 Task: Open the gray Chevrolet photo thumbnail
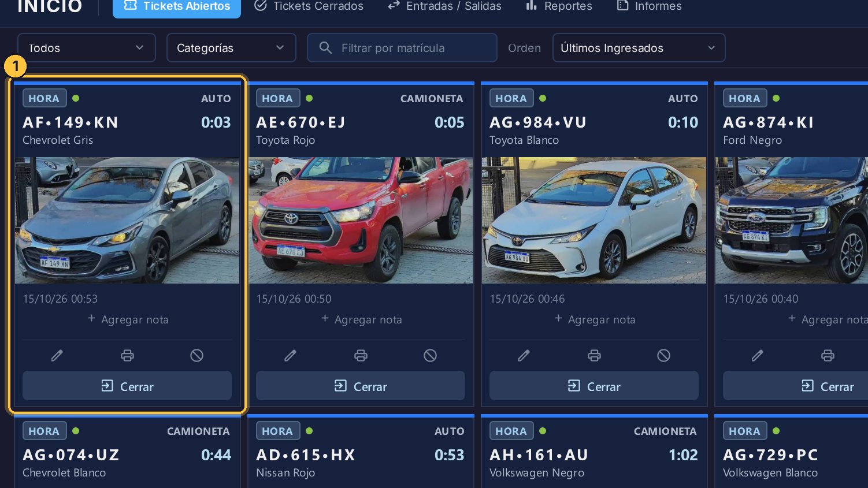click(127, 220)
